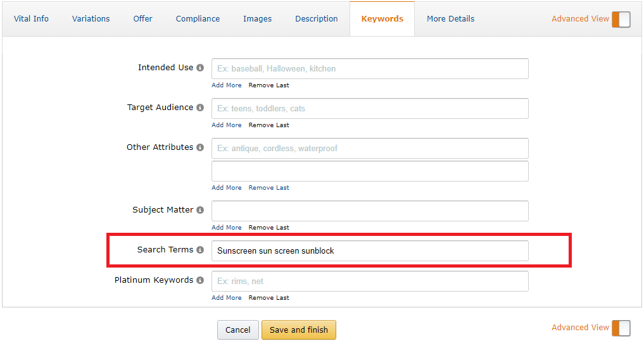Toggle the top Advanced View switch
The height and width of the screenshot is (346, 644).
tap(621, 19)
